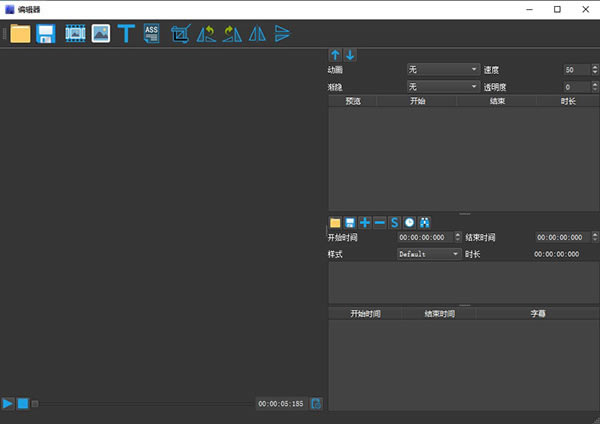Click the binoculars search icon

click(424, 222)
